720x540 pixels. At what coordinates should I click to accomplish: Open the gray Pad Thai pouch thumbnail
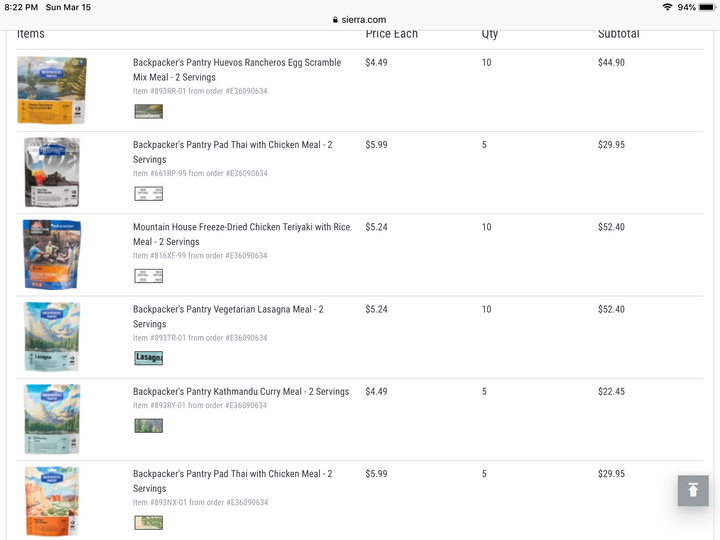[x=52, y=172]
